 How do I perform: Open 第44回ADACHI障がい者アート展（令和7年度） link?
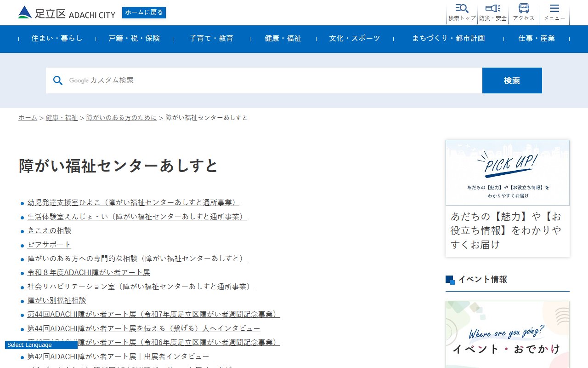coord(153,315)
